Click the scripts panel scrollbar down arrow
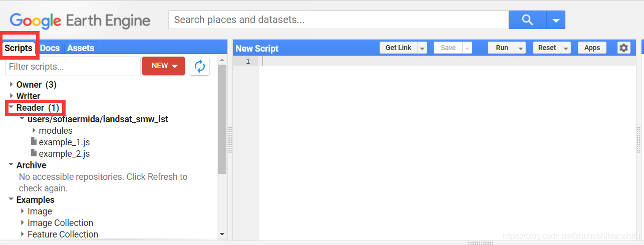Image resolution: width=644 pixels, height=245 pixels. pyautogui.click(x=222, y=234)
